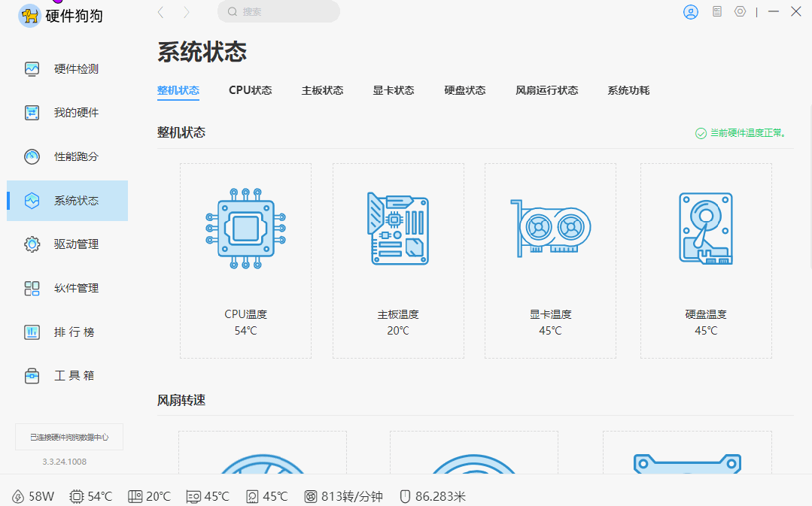The image size is (812, 506).
Task: Open the 驱动管理 driver management icon
Action: point(31,244)
